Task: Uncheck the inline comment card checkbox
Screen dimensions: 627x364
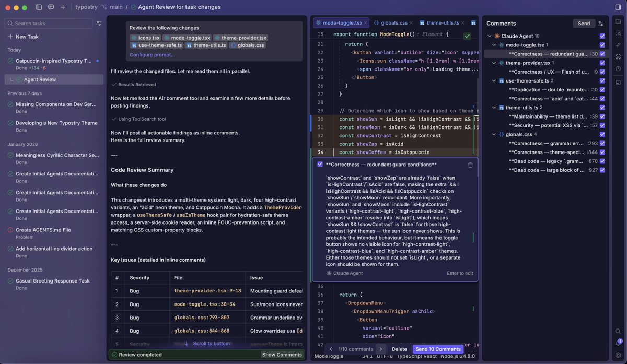Action: pos(320,164)
